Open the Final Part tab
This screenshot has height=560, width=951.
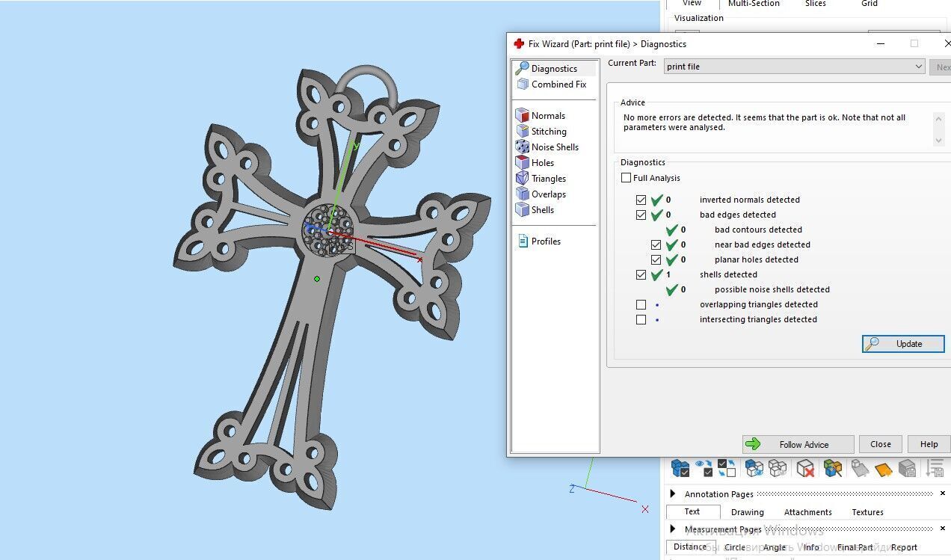coord(855,547)
